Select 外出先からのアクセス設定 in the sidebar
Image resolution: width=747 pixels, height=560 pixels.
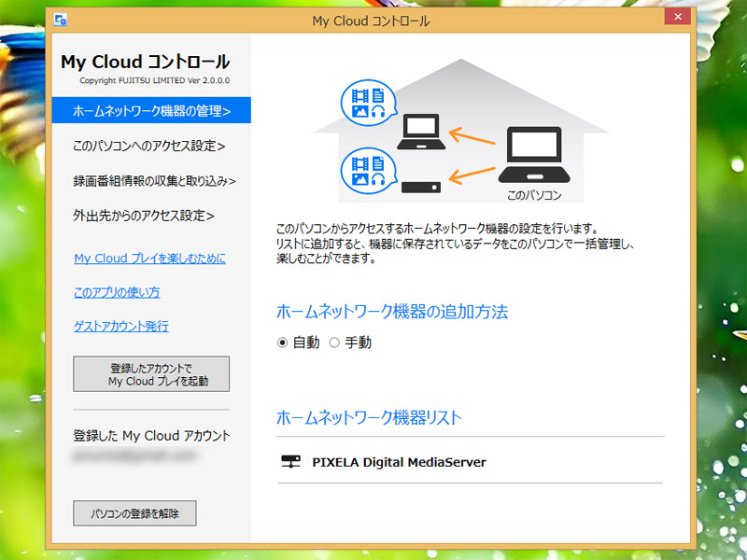143,216
